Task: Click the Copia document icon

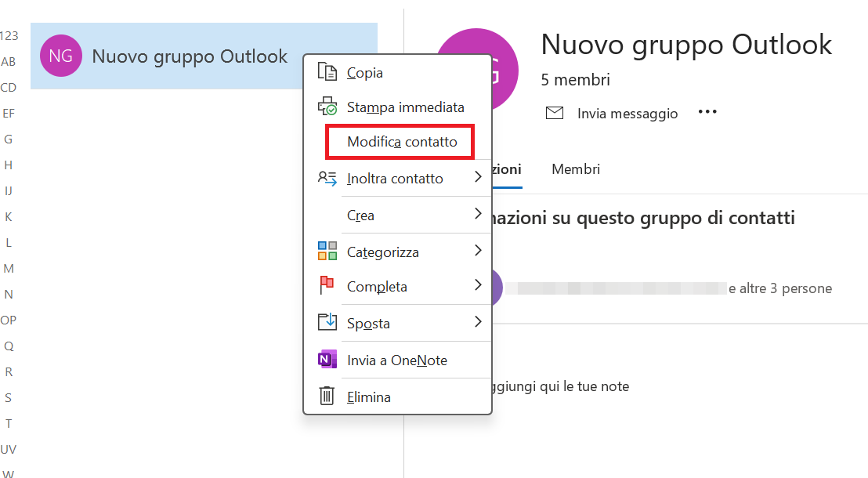Action: [x=327, y=72]
